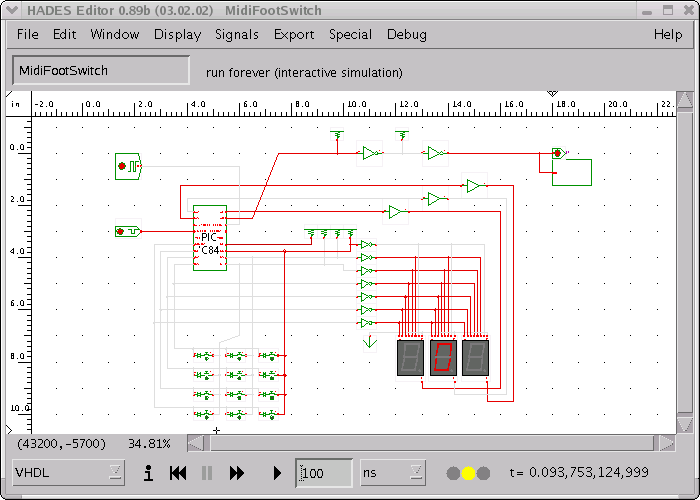Click the MidiFootSwitch design name button
This screenshot has height=500, width=700.
click(100, 71)
